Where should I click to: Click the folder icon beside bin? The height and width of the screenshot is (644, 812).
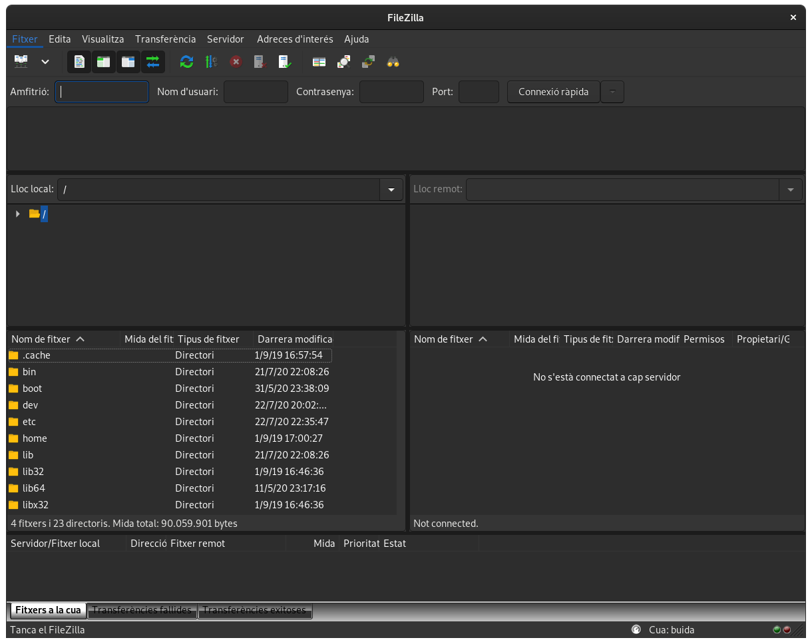(13, 372)
